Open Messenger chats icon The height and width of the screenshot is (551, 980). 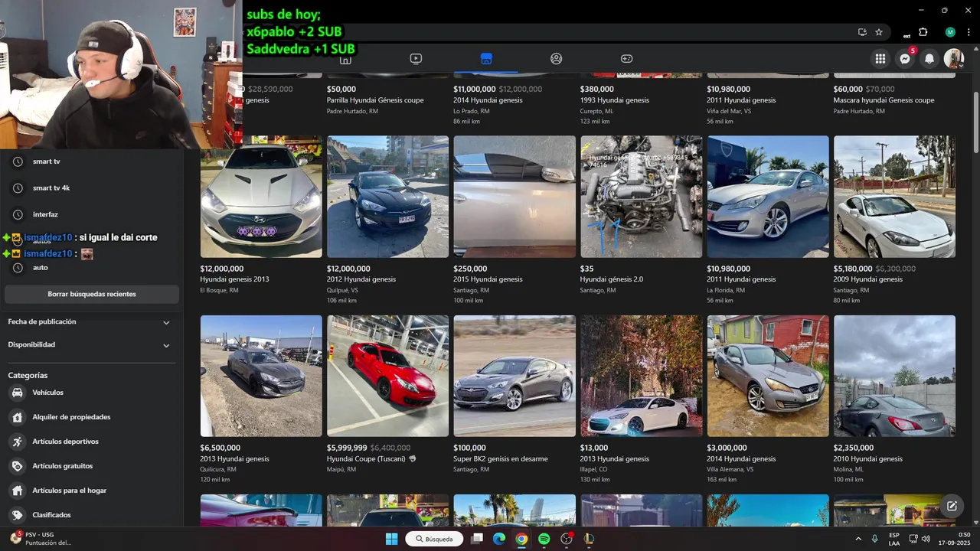(905, 59)
